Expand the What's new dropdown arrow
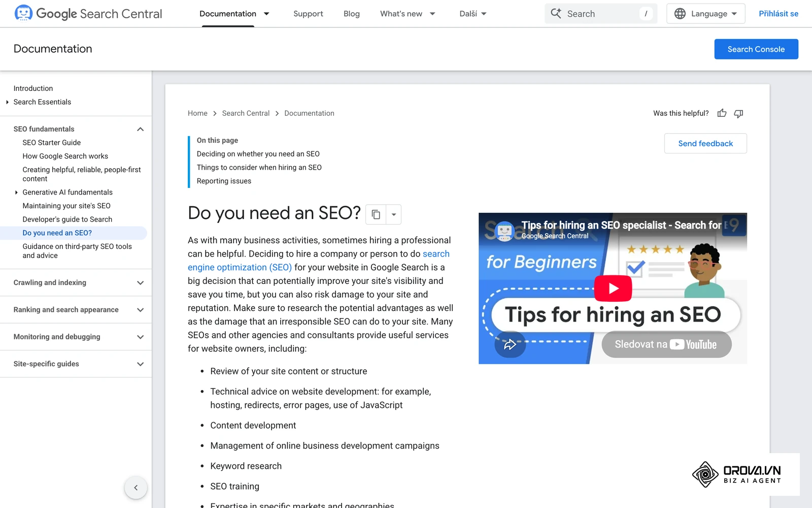812x508 pixels. tap(432, 14)
